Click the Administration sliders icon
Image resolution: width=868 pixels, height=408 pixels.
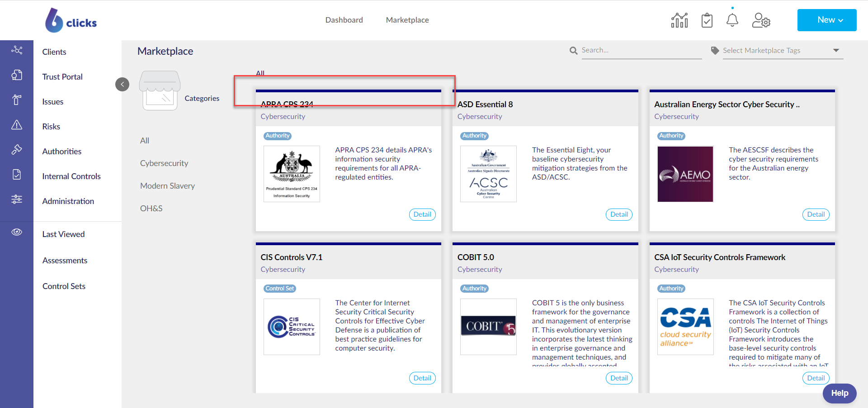pos(17,199)
